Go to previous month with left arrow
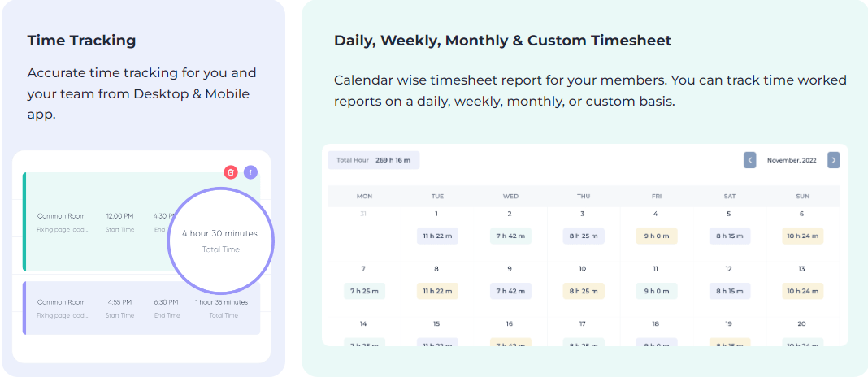Image resolution: width=868 pixels, height=377 pixels. tap(749, 160)
